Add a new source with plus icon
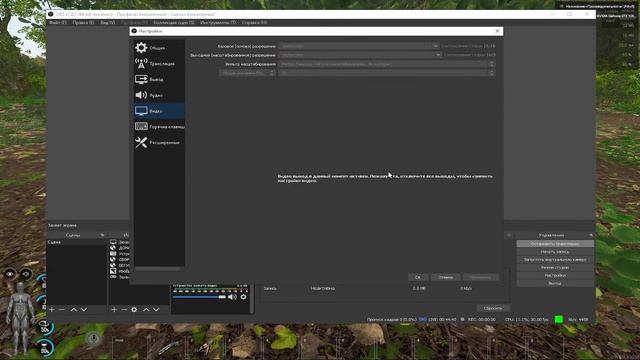 point(114,310)
